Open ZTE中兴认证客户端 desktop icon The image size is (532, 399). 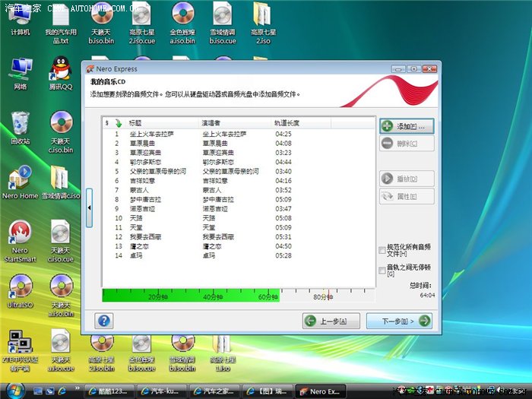[20, 350]
